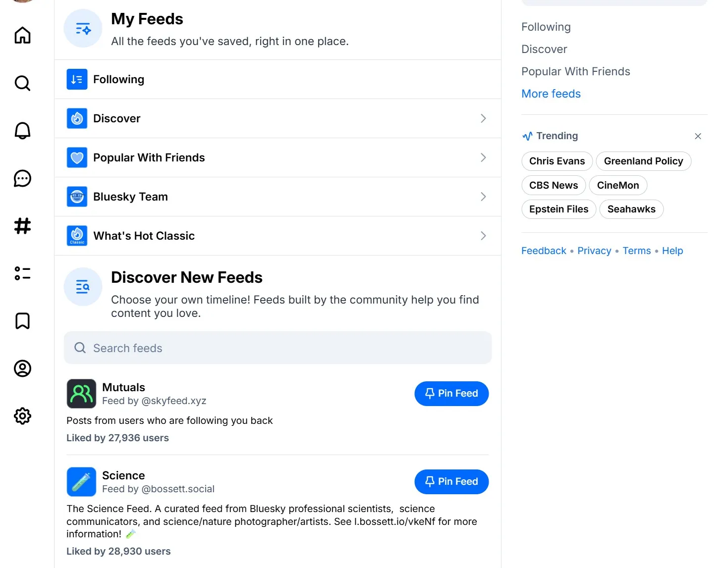The width and height of the screenshot is (728, 568).
Task: Select the Chris Evans trending topic
Action: (x=557, y=161)
